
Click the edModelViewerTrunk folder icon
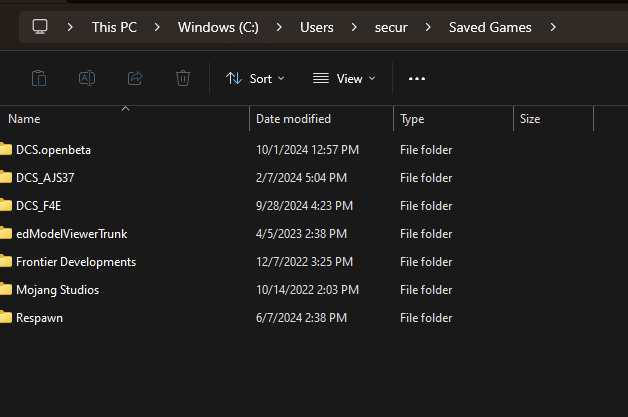pos(6,233)
